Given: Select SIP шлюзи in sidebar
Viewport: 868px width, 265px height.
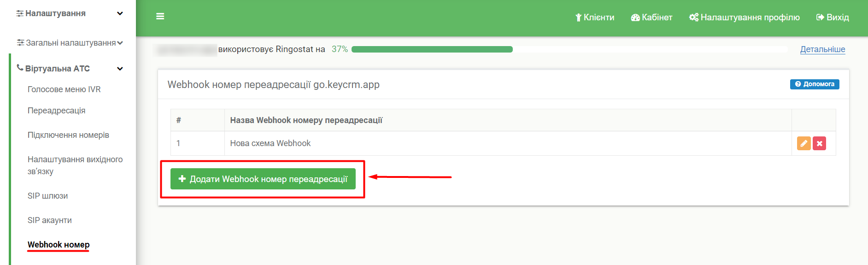Looking at the screenshot, I should pyautogui.click(x=47, y=196).
